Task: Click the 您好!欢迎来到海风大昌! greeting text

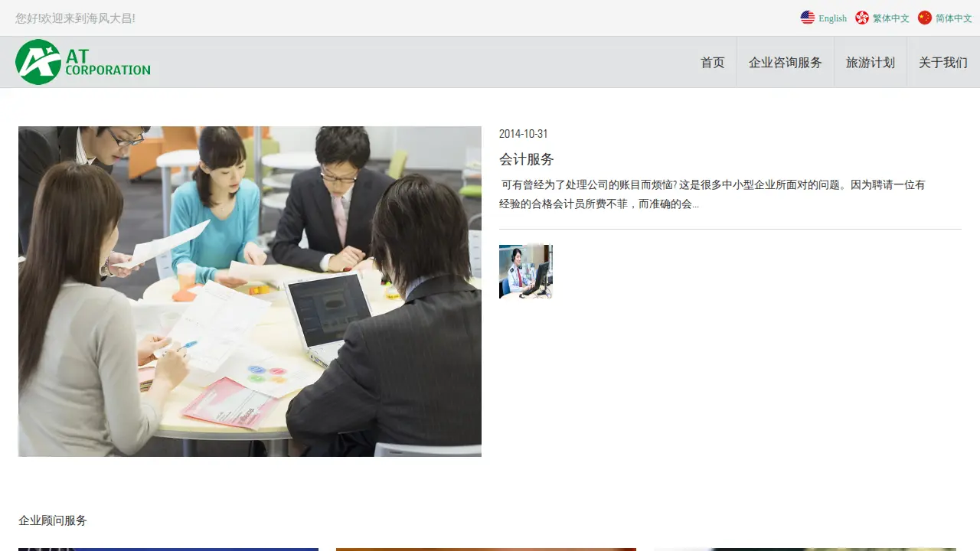Action: [76, 18]
